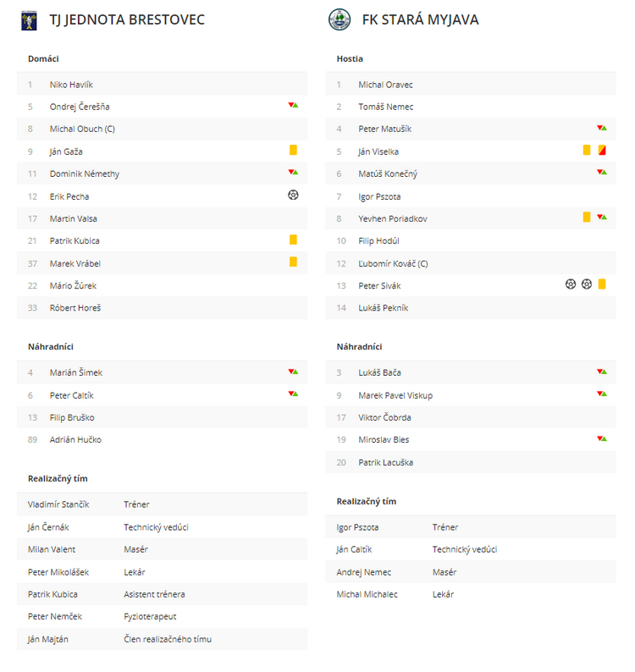The width and height of the screenshot is (635, 672).
Task: Click the FK Stará Myjava club logo
Action: (340, 19)
